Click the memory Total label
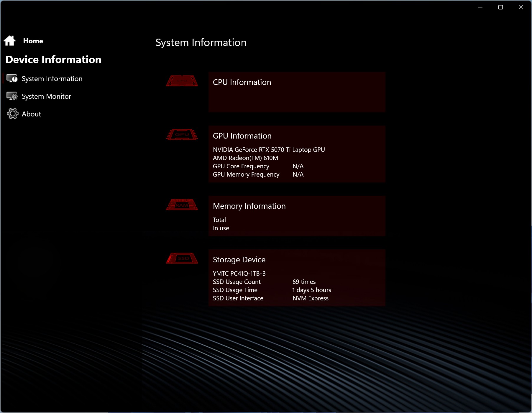This screenshot has width=532, height=413. (219, 220)
